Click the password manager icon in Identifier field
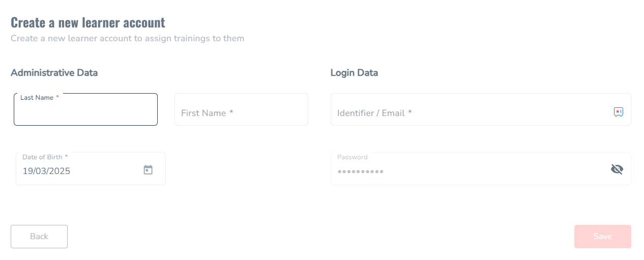This screenshot has height=260, width=644. coord(618,112)
